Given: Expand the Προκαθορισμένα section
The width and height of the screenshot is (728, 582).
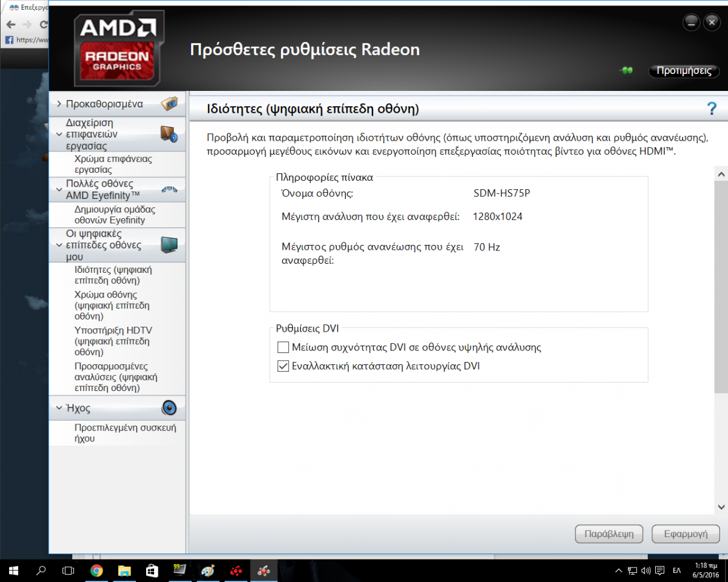Looking at the screenshot, I should point(59,104).
